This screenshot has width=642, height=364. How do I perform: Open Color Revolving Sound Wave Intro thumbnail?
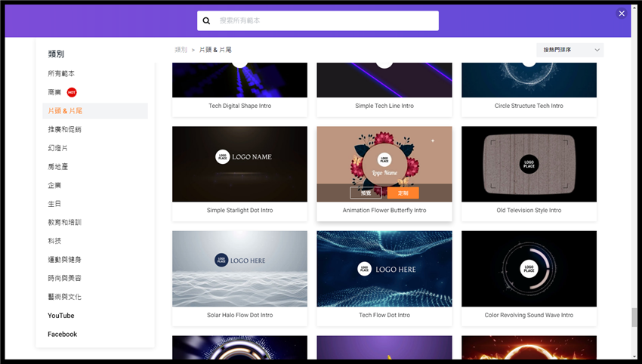tap(529, 269)
